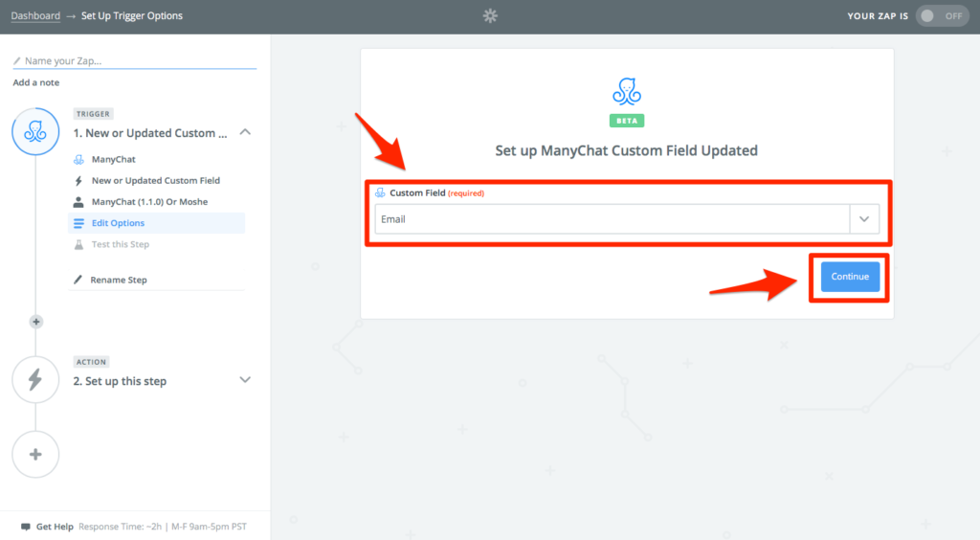Screen dimensions: 980x540
Task: Click the chat bubble icon beside Get Help
Action: [x=26, y=527]
